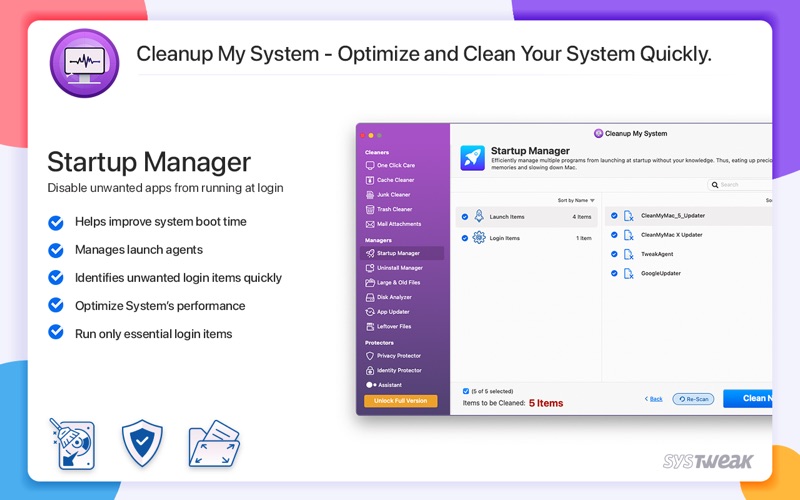The width and height of the screenshot is (800, 500).
Task: Click the Cache Cleaner icon
Action: pos(370,180)
